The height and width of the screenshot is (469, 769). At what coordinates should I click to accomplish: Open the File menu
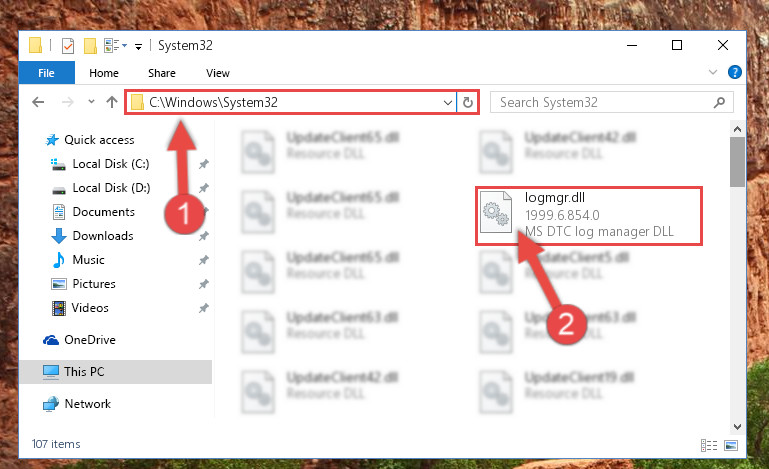click(x=47, y=73)
